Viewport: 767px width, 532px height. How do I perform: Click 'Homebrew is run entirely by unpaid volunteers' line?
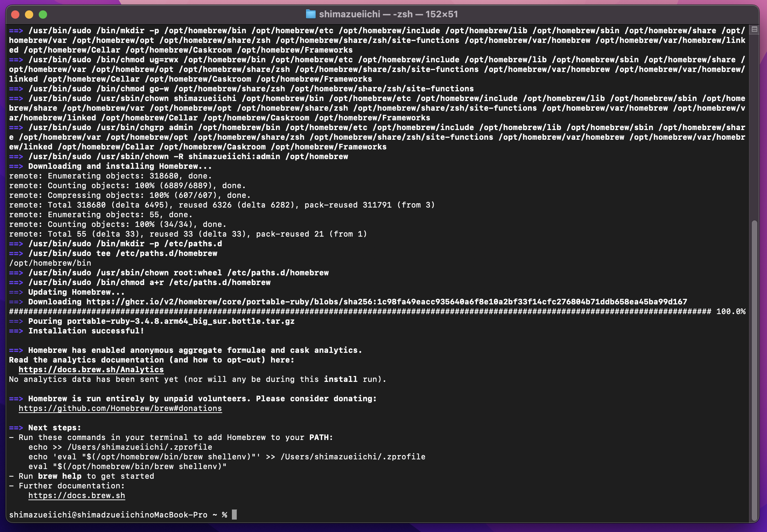tap(193, 398)
